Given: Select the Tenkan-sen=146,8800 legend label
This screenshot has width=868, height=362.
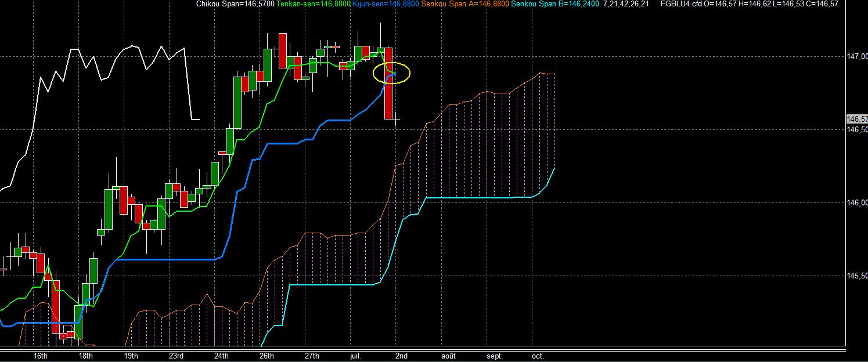Looking at the screenshot, I should coord(312,4).
